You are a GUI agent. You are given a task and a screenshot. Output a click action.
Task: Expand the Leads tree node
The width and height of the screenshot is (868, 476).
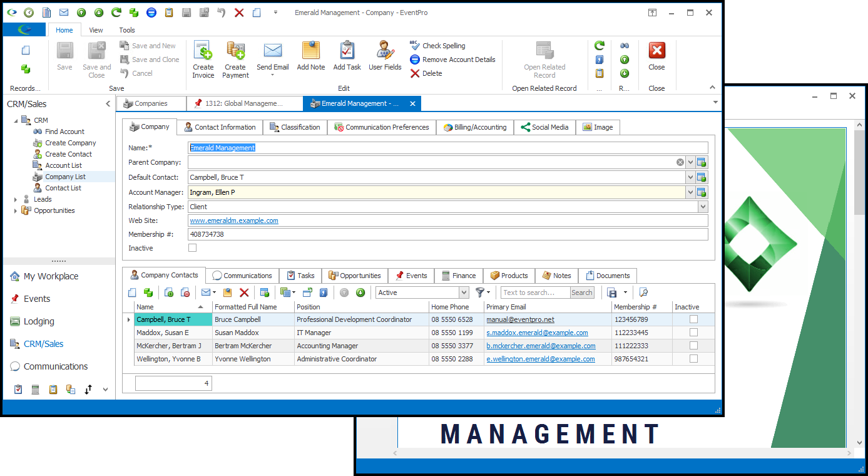(16, 199)
